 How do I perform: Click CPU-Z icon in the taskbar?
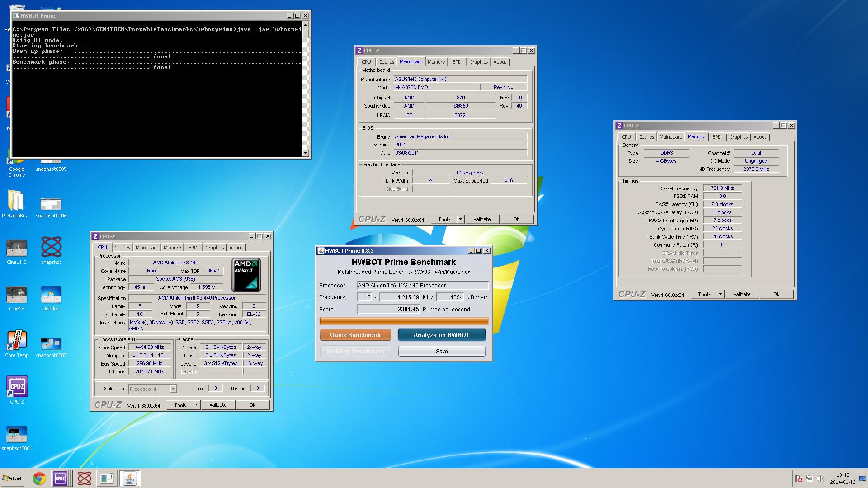pos(60,479)
